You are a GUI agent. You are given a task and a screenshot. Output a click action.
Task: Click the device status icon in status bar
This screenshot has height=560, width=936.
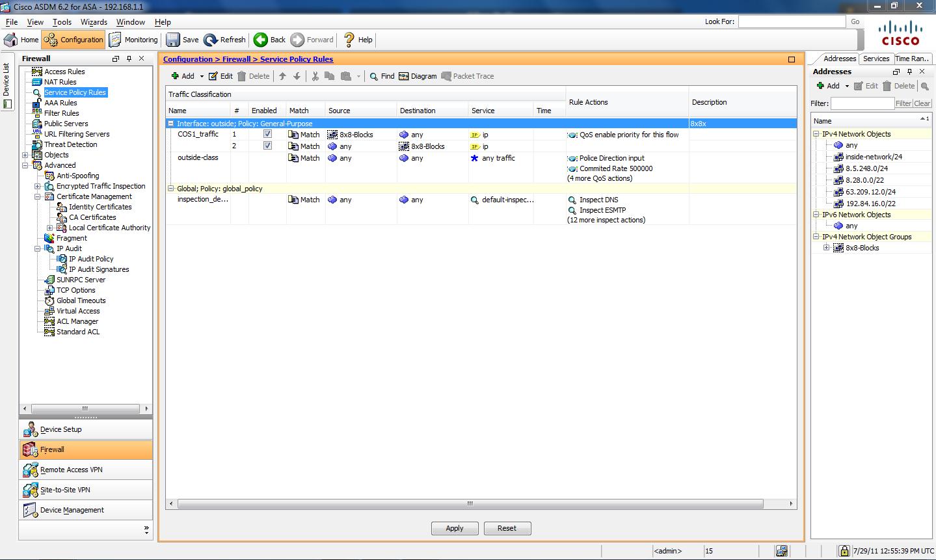782,551
